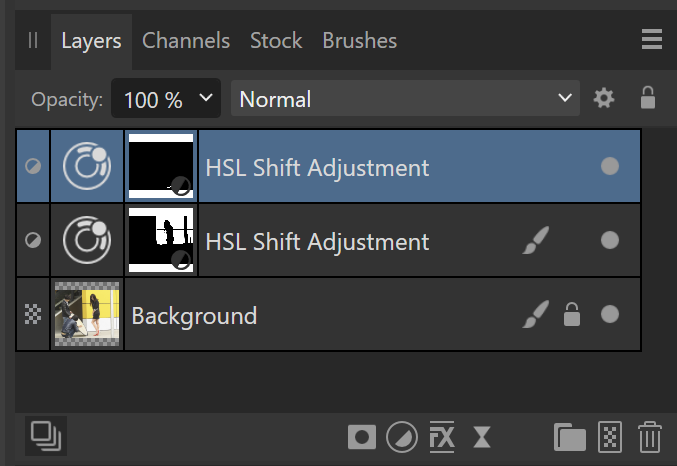Click the Live Filters hourglass icon
Image resolution: width=677 pixels, height=466 pixels.
pos(481,437)
